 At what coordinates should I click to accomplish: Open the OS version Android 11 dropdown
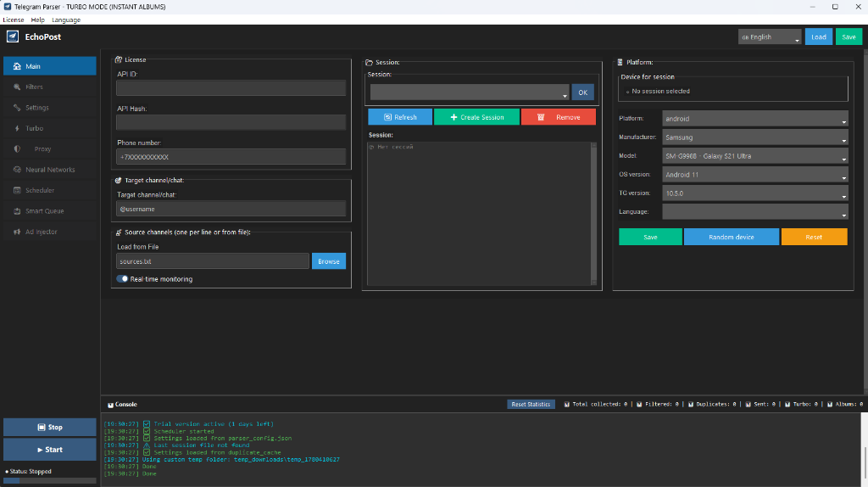pyautogui.click(x=755, y=175)
